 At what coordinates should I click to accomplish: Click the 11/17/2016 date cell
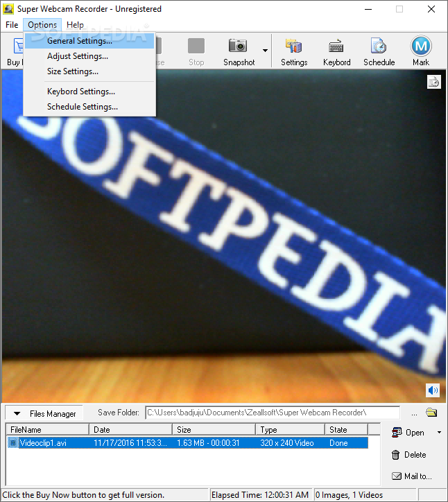click(x=130, y=443)
